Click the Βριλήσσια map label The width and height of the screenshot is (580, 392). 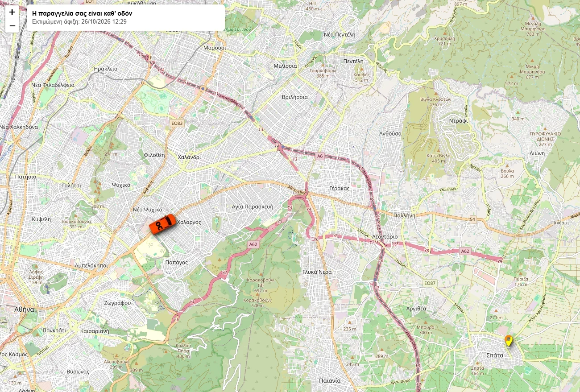tap(295, 97)
